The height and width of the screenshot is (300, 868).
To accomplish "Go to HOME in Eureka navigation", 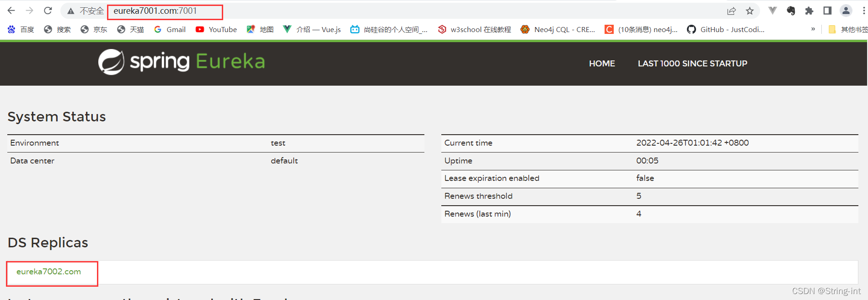I will pos(602,64).
